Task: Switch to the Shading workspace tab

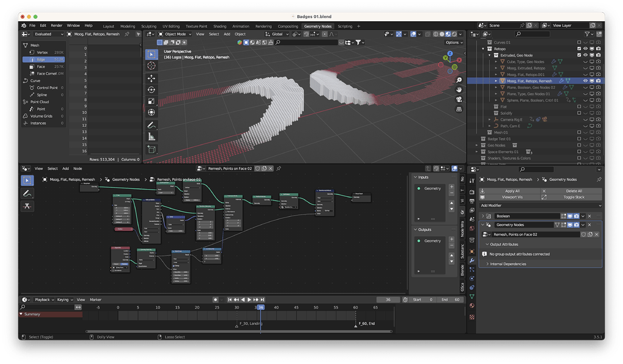Action: coord(220,26)
